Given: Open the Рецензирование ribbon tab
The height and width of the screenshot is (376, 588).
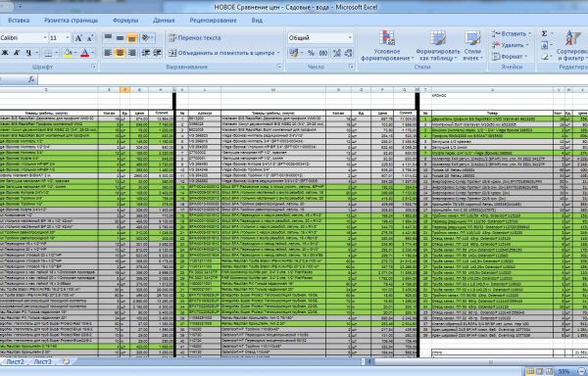Looking at the screenshot, I should (213, 21).
